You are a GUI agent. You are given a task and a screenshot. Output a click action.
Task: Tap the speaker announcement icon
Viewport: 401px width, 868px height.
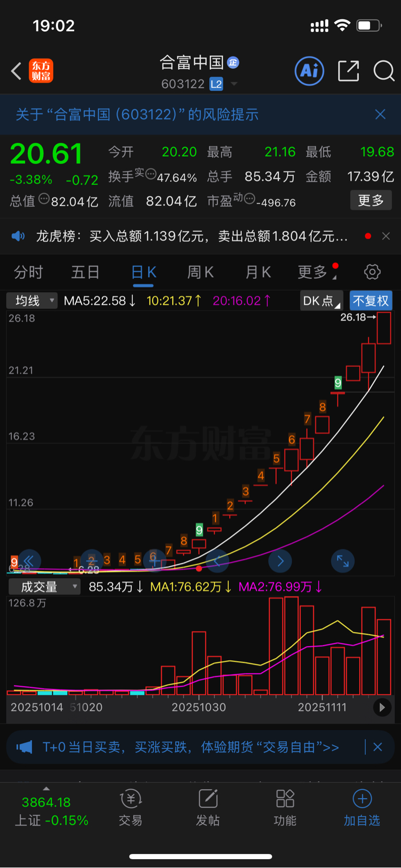[18, 236]
